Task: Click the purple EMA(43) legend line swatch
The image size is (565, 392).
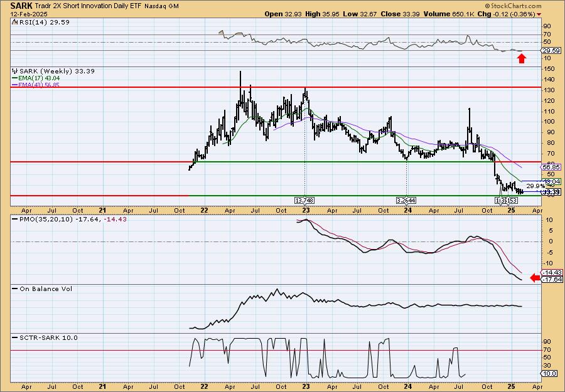Action: pyautogui.click(x=14, y=85)
